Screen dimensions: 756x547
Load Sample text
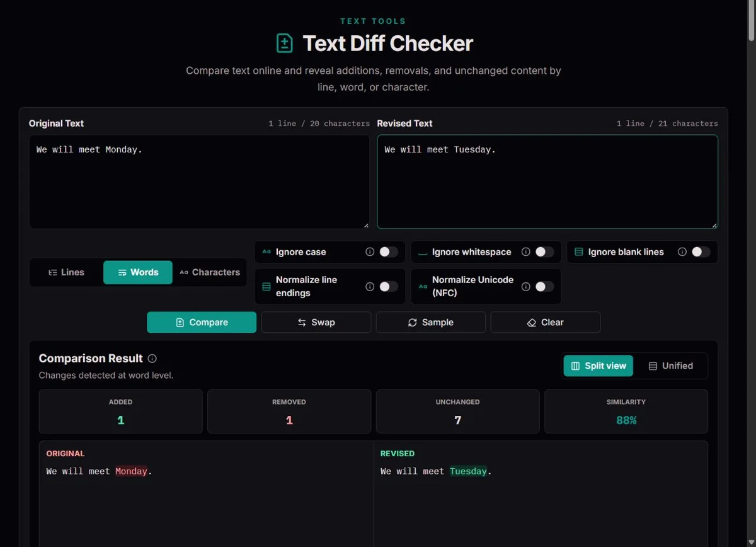click(x=431, y=322)
